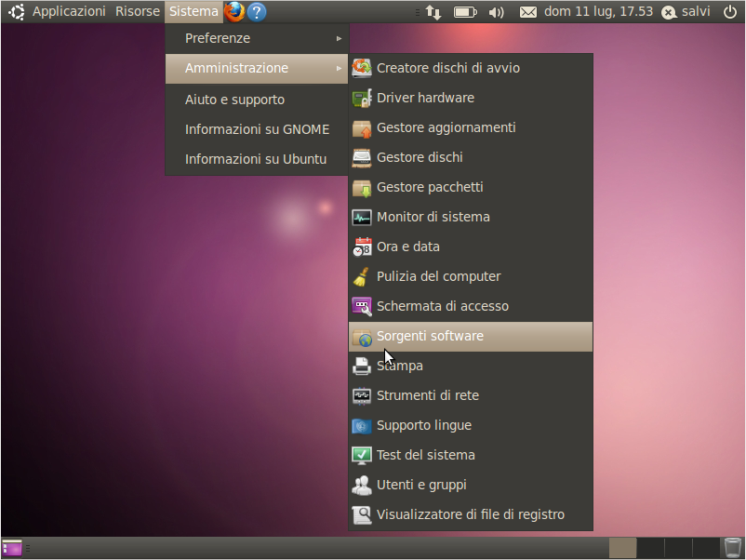Click the Schermata di accesso icon
Screen dimensions: 746x560
[362, 306]
